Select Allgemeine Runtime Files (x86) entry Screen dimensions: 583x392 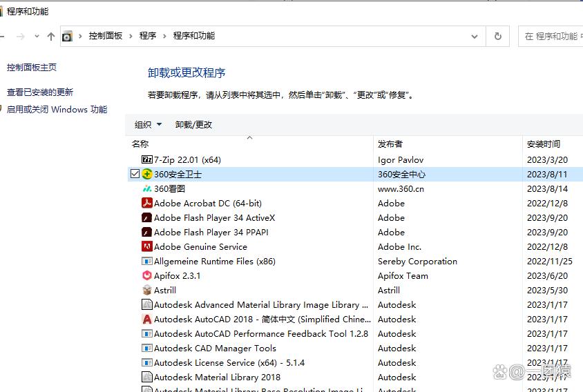tap(215, 261)
